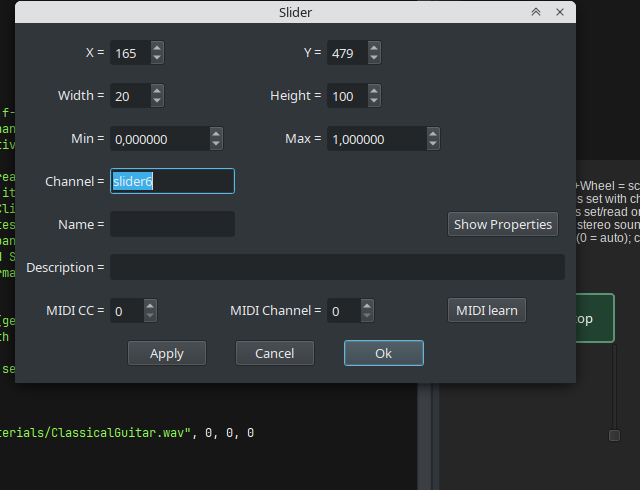Decrease the Y value with down arrow
This screenshot has height=490, width=640.
coord(374,58)
